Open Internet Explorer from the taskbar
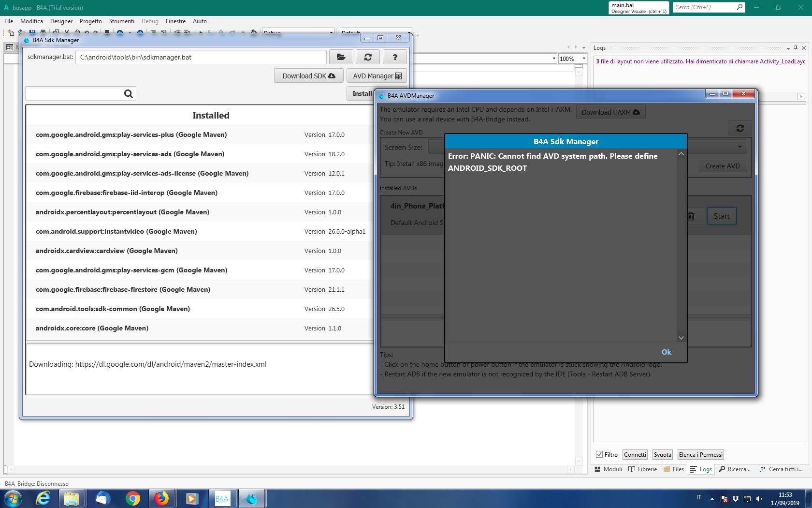812x508 pixels. (43, 498)
